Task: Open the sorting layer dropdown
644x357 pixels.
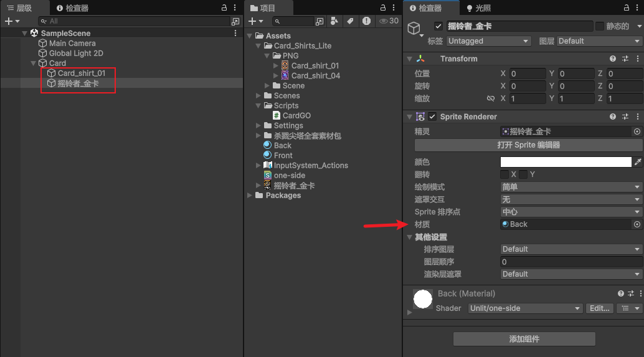Action: [x=571, y=249]
